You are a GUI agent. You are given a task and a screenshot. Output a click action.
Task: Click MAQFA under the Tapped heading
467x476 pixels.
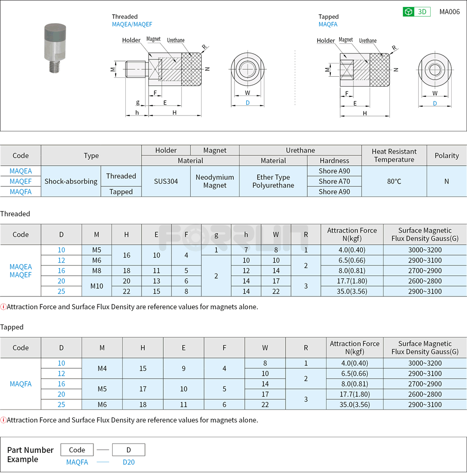pos(328,23)
